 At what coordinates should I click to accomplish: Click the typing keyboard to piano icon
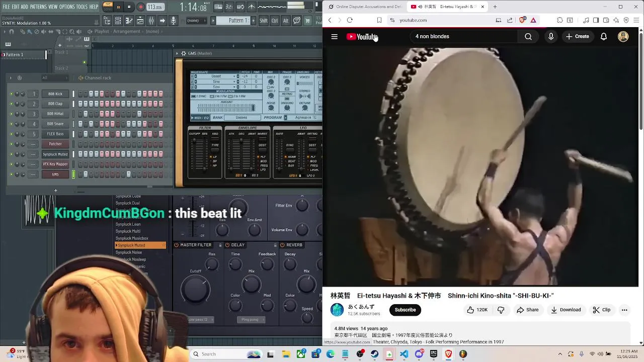pos(218,7)
